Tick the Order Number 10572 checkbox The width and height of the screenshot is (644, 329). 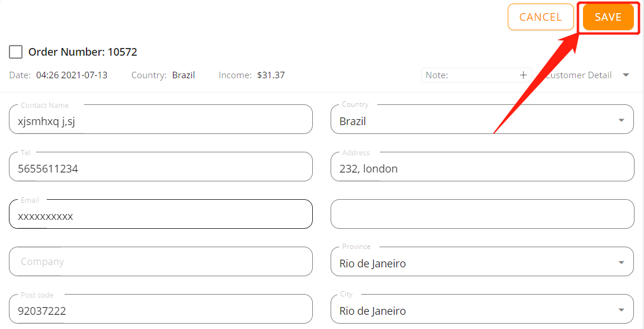point(15,52)
